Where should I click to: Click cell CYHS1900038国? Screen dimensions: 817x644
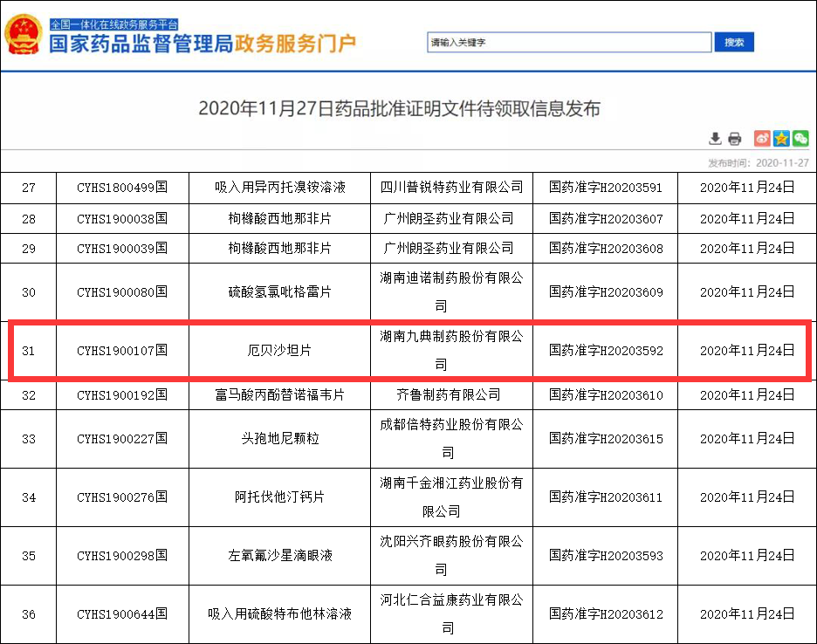pyautogui.click(x=122, y=219)
